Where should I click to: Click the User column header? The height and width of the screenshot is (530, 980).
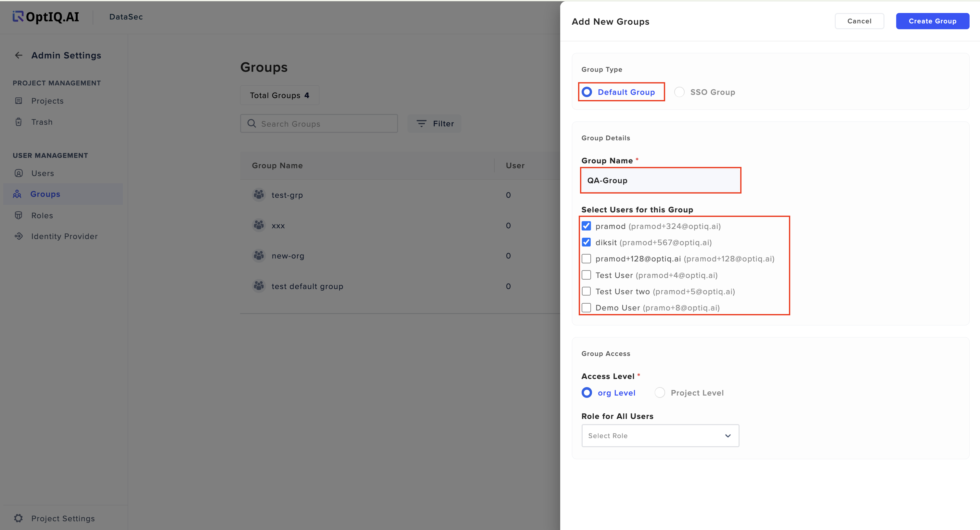point(515,165)
